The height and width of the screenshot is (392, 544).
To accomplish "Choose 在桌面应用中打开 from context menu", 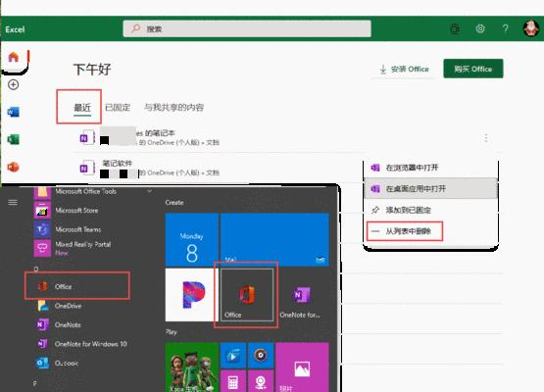I will tap(430, 189).
